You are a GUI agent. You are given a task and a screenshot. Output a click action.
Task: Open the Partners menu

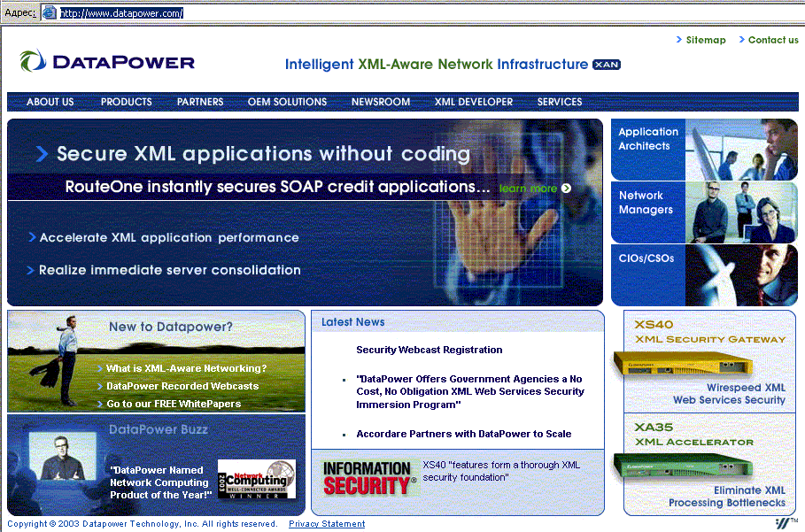click(200, 102)
